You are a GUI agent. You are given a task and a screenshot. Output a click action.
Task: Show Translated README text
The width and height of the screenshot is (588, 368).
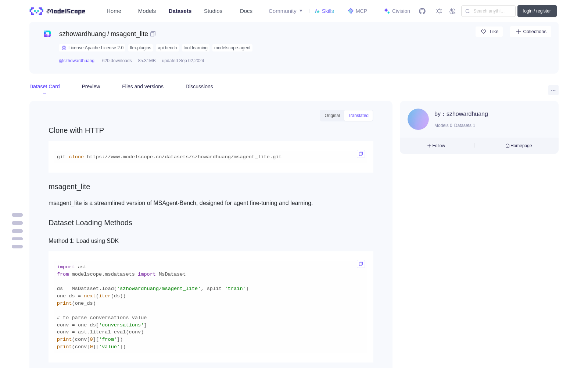tap(358, 116)
